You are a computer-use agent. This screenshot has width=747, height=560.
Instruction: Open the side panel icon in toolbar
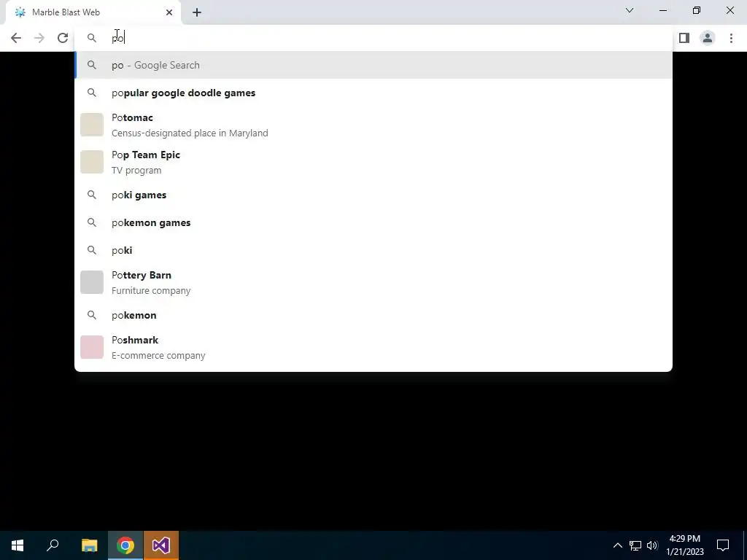coord(684,38)
